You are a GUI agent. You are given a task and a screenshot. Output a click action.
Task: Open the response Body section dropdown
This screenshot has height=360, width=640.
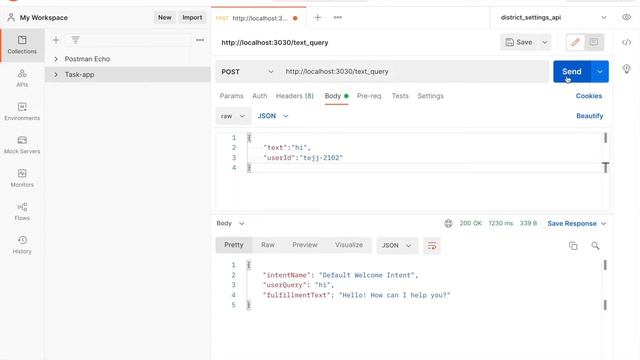[230, 223]
